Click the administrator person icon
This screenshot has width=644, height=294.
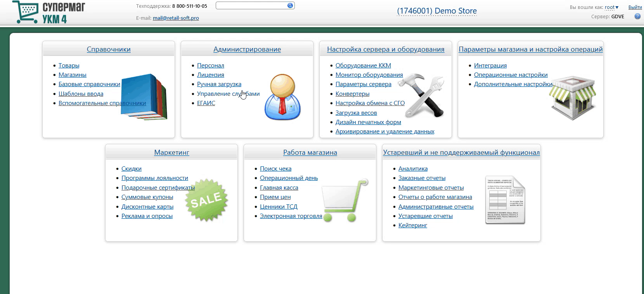282,97
